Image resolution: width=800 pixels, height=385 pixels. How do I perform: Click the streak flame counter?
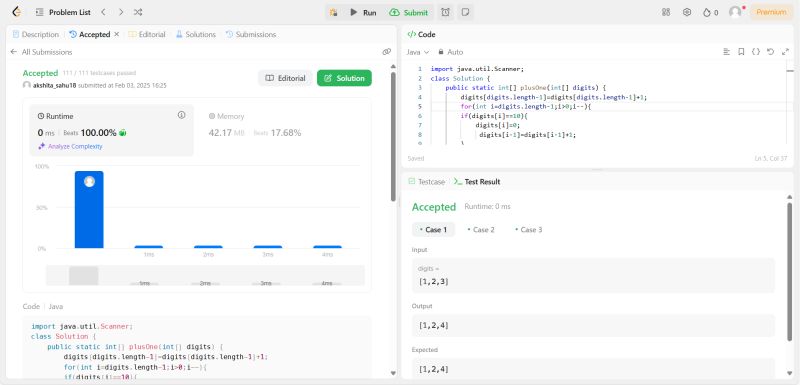tap(710, 12)
